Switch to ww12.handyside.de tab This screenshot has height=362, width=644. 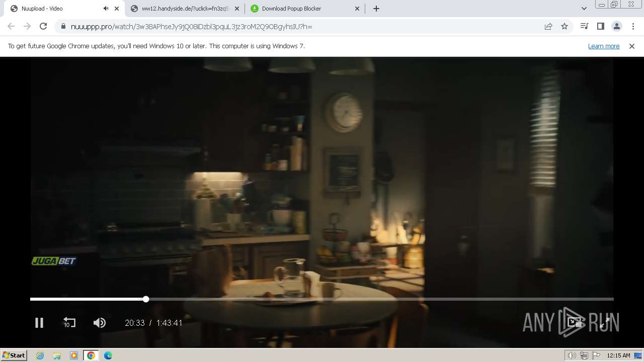[x=184, y=9]
